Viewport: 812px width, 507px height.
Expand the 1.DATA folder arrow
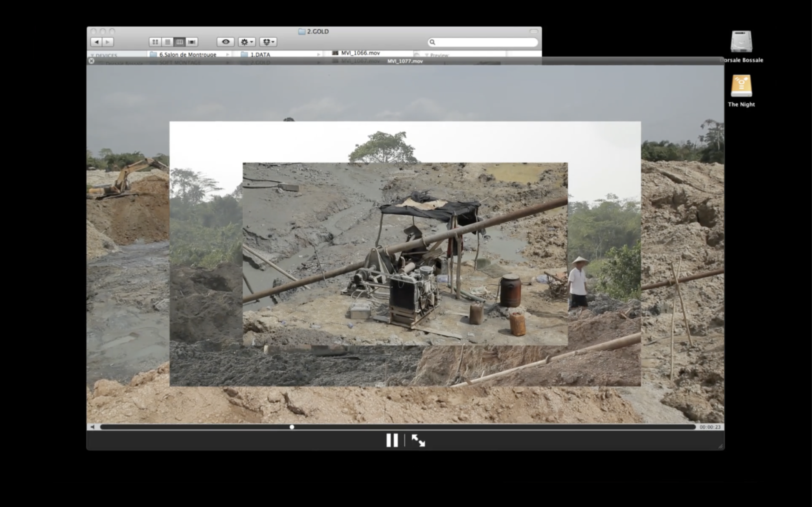pyautogui.click(x=318, y=55)
